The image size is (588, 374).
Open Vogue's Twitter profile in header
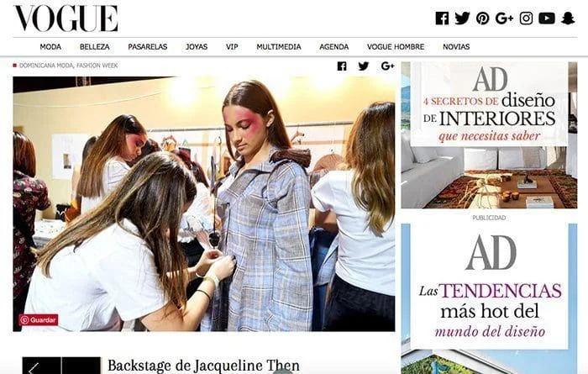pyautogui.click(x=462, y=18)
